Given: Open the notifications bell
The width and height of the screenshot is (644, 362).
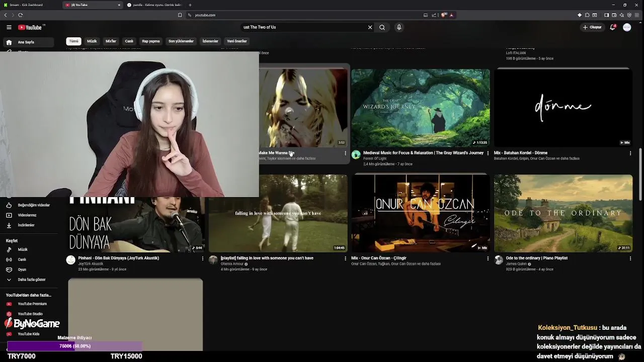Looking at the screenshot, I should (613, 27).
